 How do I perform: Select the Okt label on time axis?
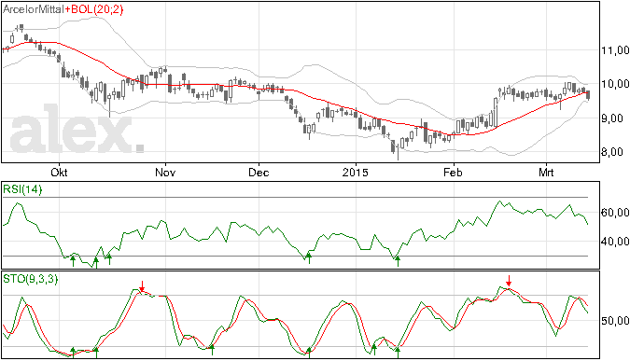coord(59,173)
